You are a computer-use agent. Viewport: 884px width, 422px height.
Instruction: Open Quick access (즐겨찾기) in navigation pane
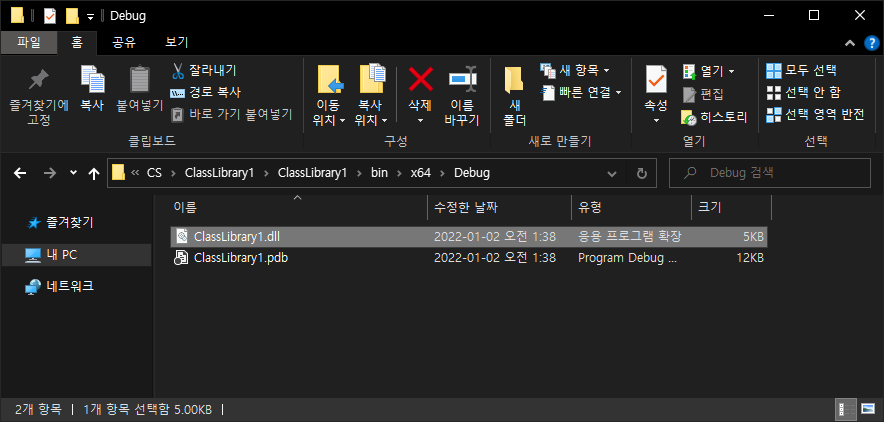pos(61,223)
